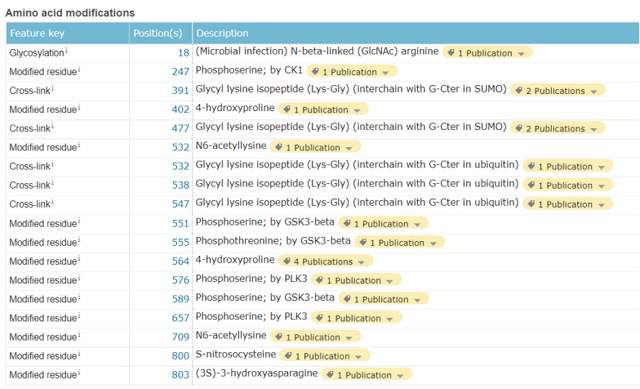Follow position link 589
The width and height of the screenshot is (640, 389).
[x=180, y=299]
